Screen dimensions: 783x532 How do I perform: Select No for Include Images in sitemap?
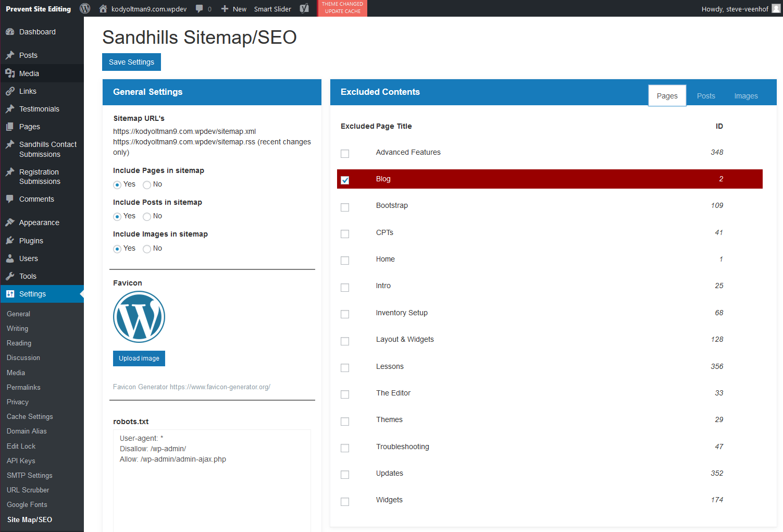147,249
